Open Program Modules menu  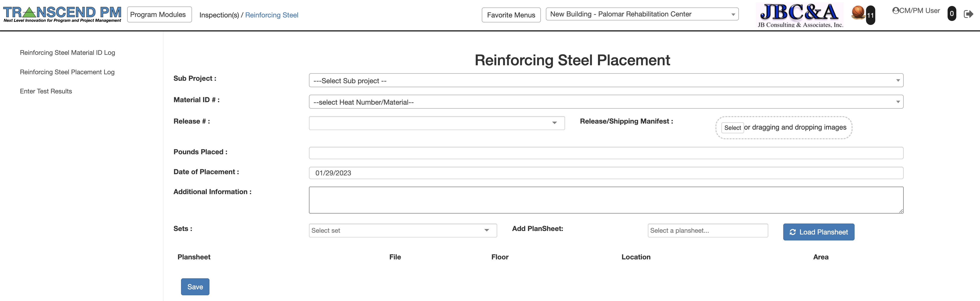tap(159, 14)
